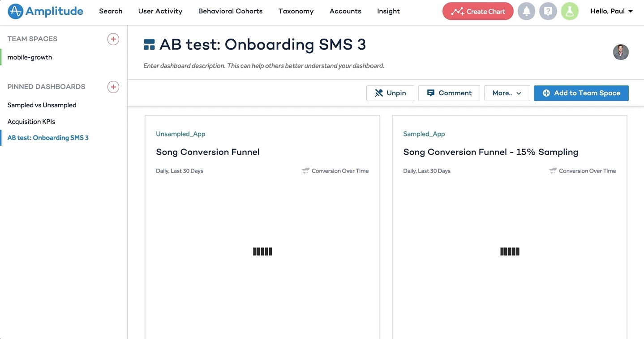Click the Conversion Over Time filter icon on Unsampled_App chart
The image size is (644, 339).
[x=305, y=170]
